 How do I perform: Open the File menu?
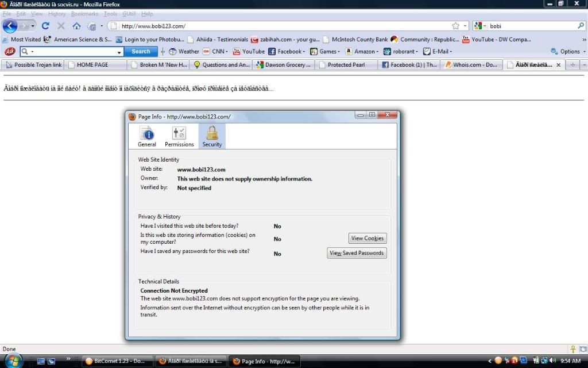tap(7, 14)
